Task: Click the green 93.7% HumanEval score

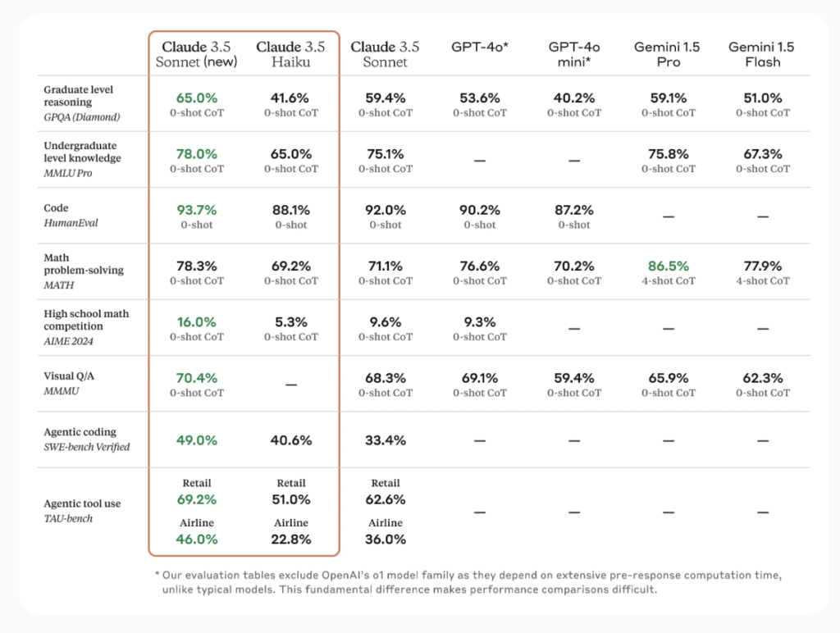Action: tap(197, 209)
